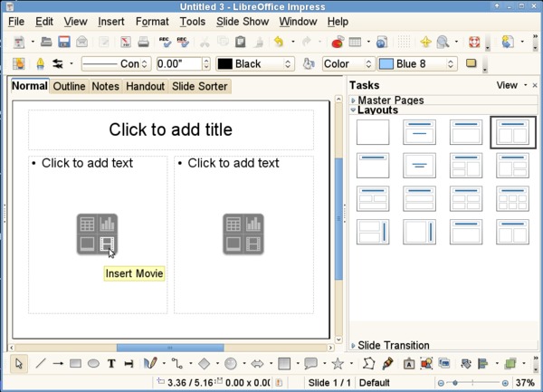
Task: Open the Black line color dropdown
Action: coord(255,63)
